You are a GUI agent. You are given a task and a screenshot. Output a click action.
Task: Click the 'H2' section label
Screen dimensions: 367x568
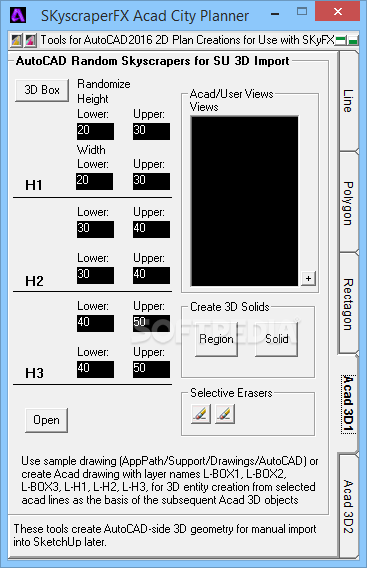coord(34,281)
